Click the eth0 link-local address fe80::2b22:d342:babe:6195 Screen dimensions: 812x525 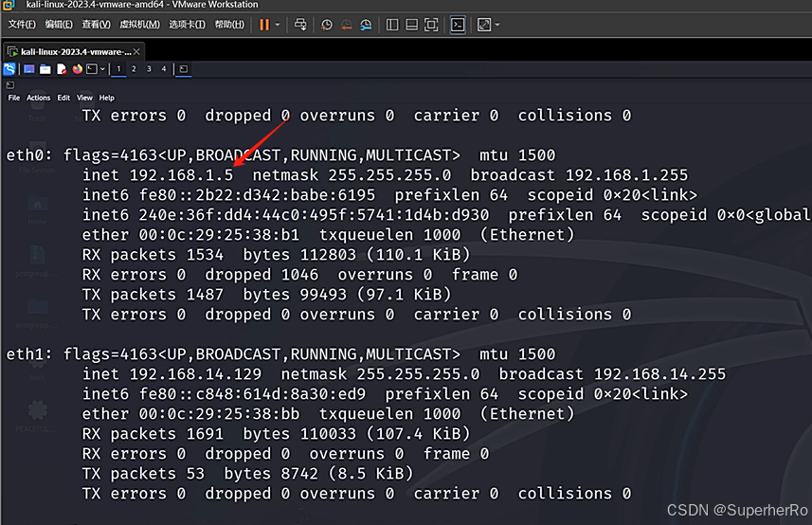257,195
